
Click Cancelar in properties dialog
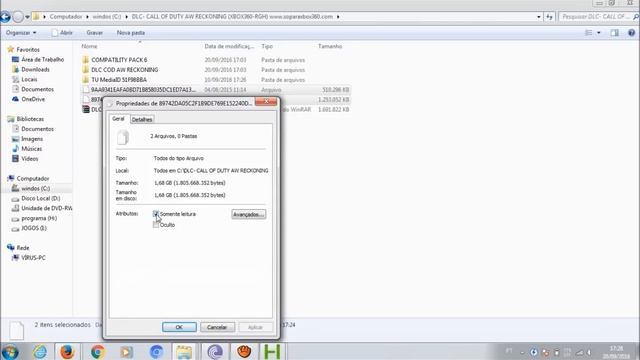tap(218, 327)
